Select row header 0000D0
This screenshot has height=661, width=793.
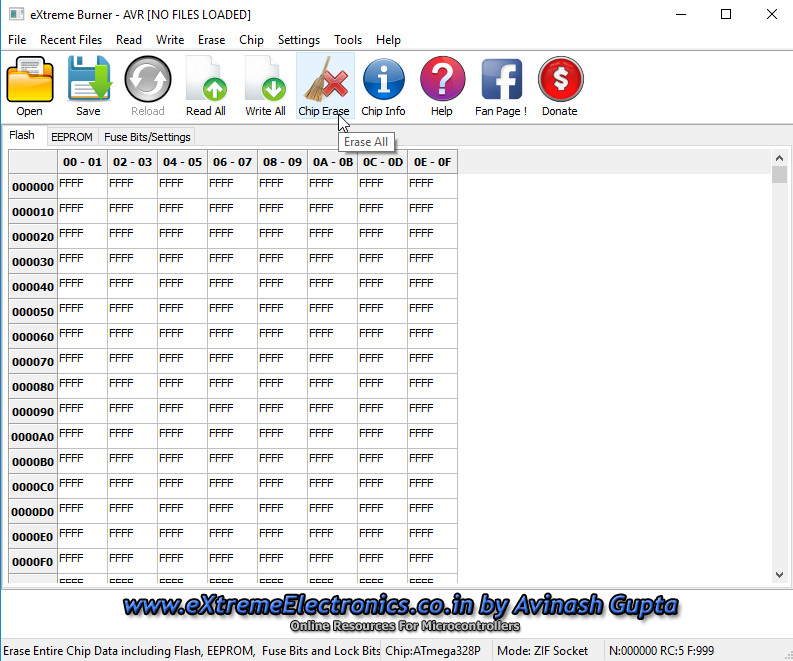(x=33, y=512)
